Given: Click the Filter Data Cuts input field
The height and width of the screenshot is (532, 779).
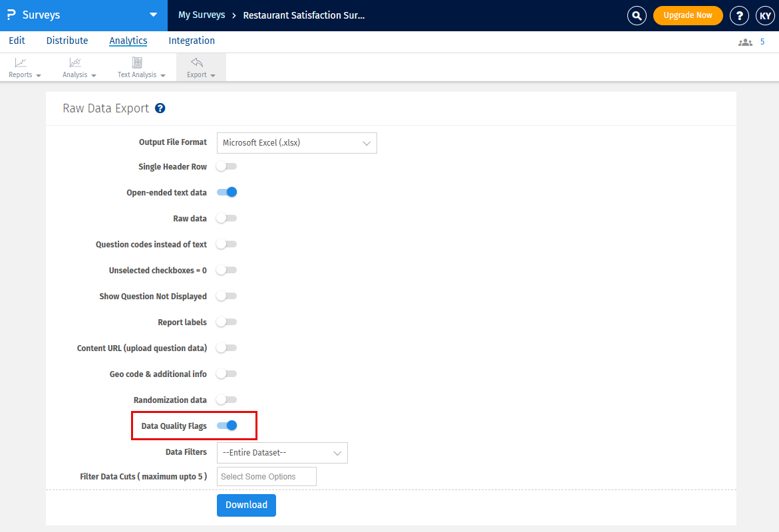Looking at the screenshot, I should pyautogui.click(x=266, y=477).
